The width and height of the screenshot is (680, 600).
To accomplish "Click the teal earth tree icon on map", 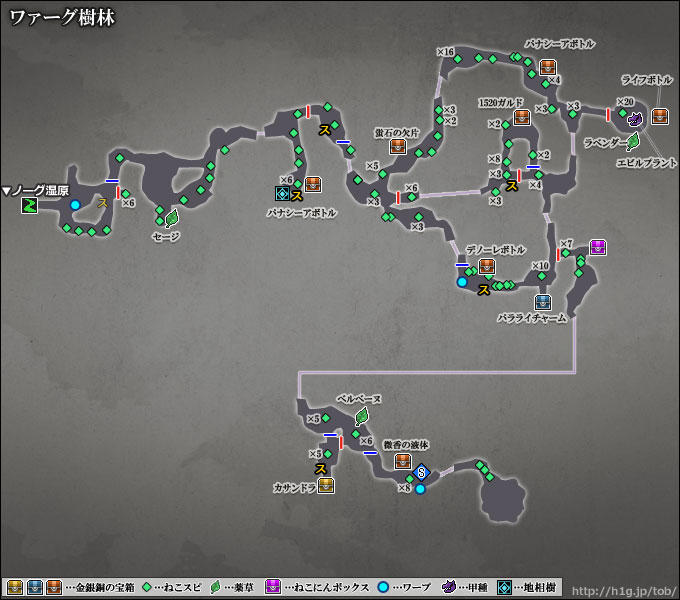I will [x=282, y=193].
